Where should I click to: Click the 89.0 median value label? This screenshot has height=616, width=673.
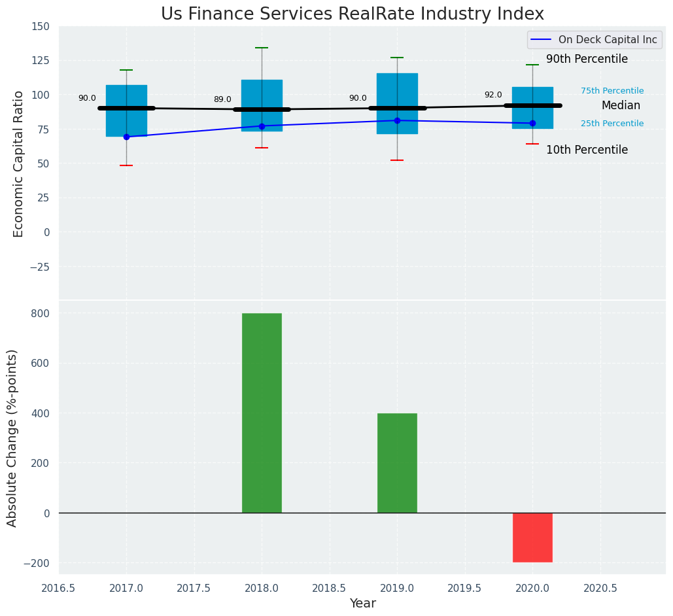pyautogui.click(x=222, y=100)
